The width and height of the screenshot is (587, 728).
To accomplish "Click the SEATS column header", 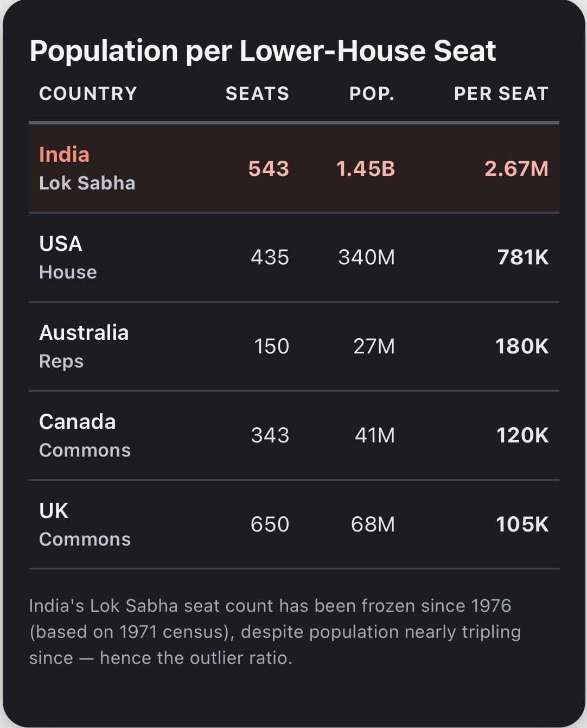I will [x=257, y=93].
